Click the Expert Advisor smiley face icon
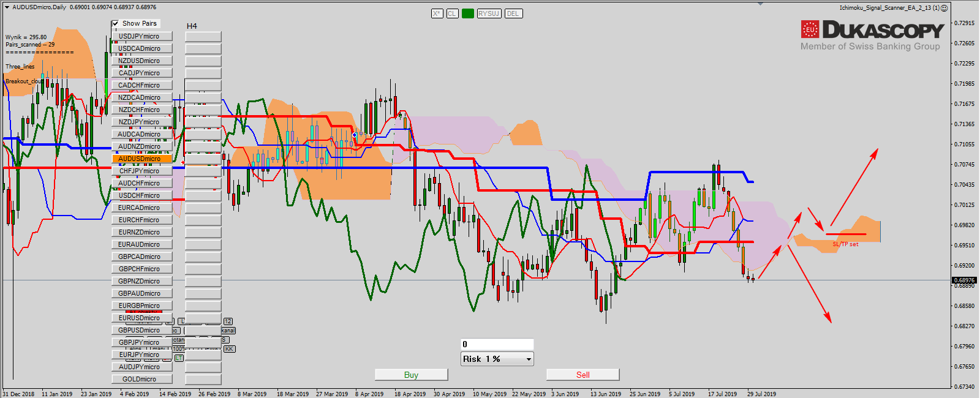 [944, 8]
